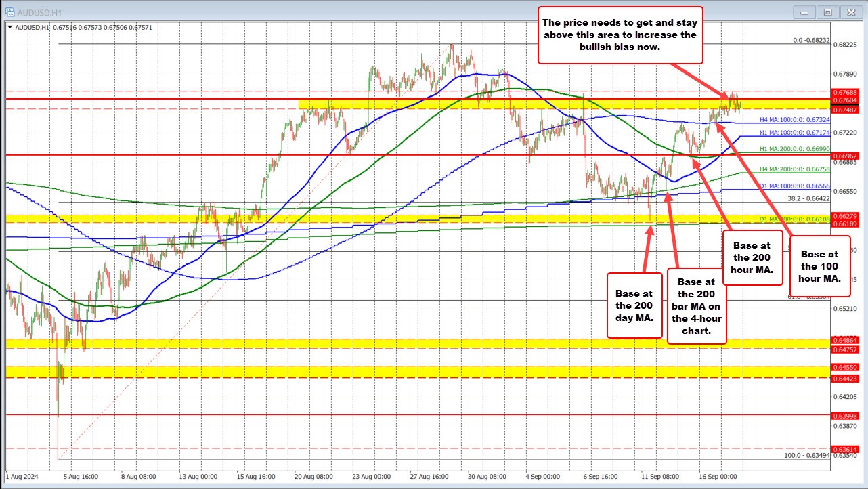Viewport: 868px width, 489px height.
Task: Select the 'Base at the 200 hour MA' callout
Action: pos(753,258)
